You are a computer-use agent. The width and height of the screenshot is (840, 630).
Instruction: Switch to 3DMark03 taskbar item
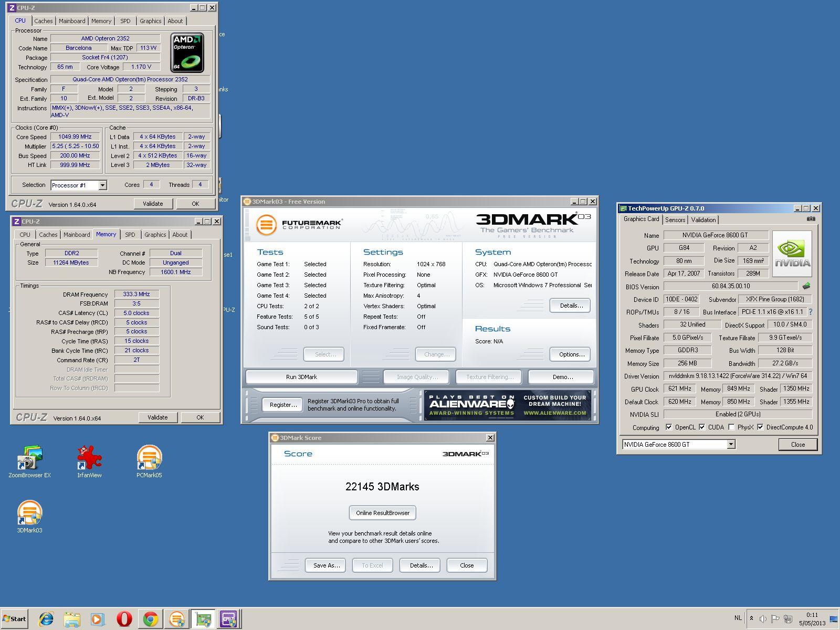(x=177, y=619)
